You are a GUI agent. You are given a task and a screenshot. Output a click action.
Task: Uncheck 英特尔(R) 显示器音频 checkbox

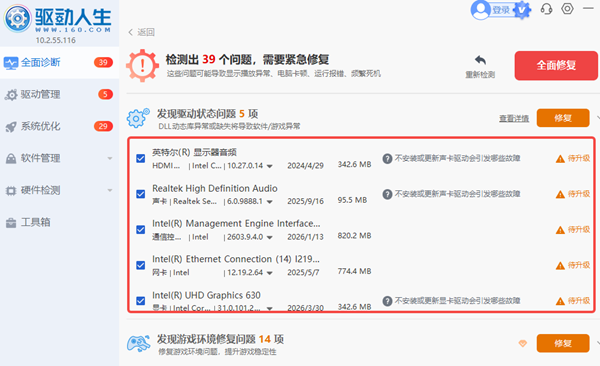(141, 158)
